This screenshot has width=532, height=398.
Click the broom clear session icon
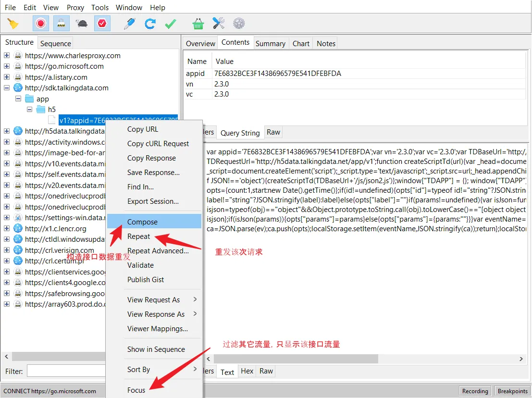[12, 24]
